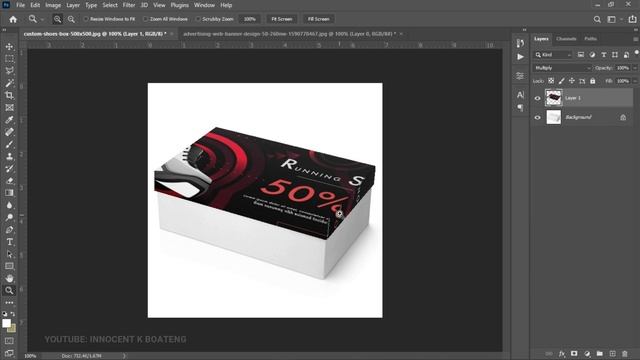This screenshot has width=640, height=360.
Task: Select the Path Selection tool
Action: point(9,254)
